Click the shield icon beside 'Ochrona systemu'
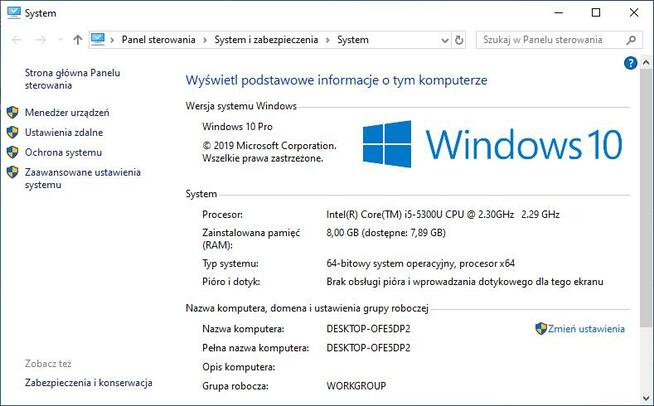 point(13,152)
